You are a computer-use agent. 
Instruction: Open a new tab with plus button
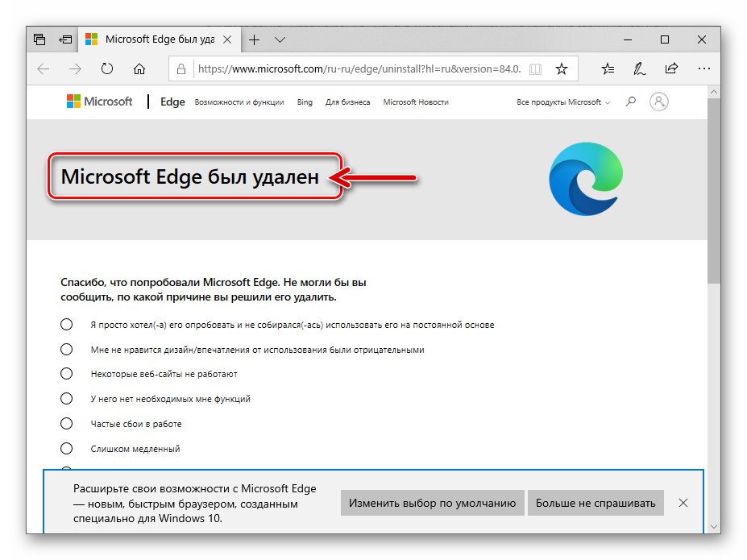coord(255,39)
